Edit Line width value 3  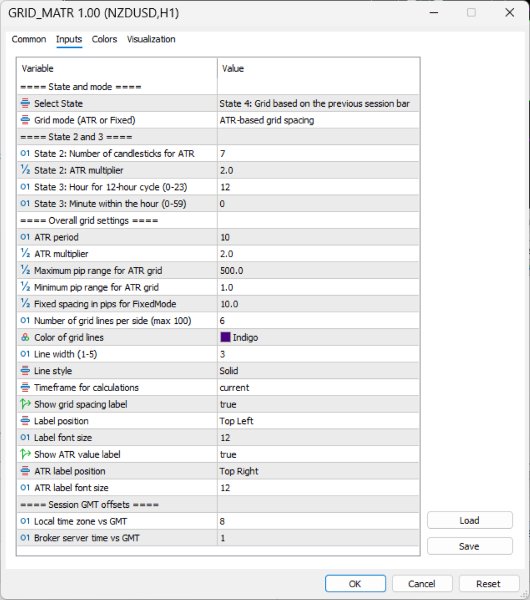pyautogui.click(x=318, y=354)
